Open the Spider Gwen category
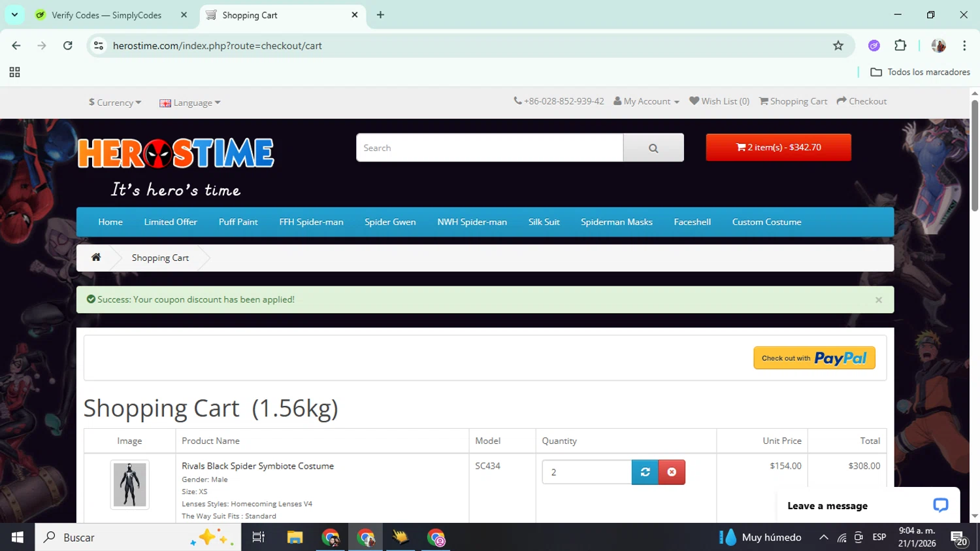Screen dimensions: 980x551 (390, 222)
